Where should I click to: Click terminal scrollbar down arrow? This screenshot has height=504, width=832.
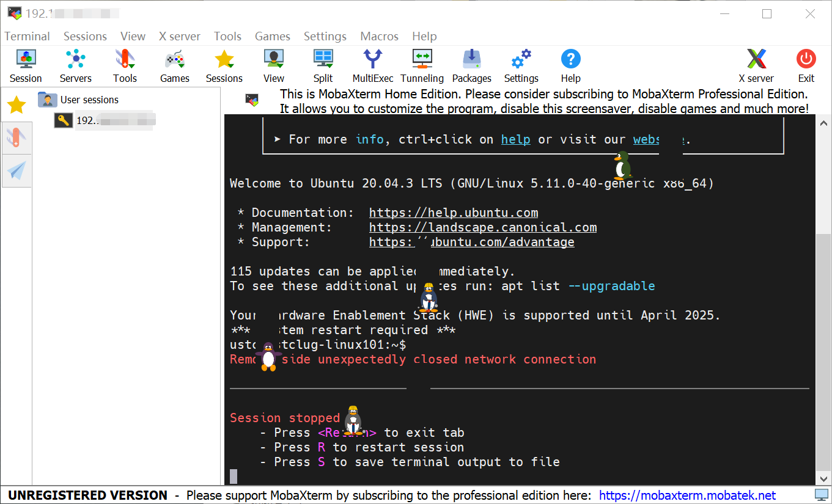824,478
